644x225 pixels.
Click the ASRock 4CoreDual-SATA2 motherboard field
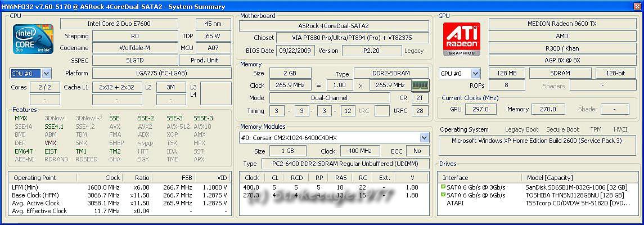point(334,26)
